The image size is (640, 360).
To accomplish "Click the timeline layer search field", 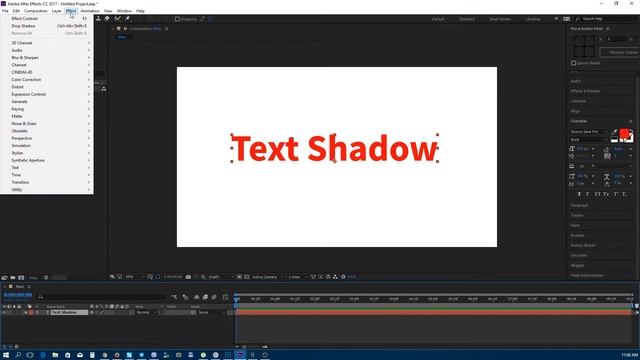I will point(102,297).
